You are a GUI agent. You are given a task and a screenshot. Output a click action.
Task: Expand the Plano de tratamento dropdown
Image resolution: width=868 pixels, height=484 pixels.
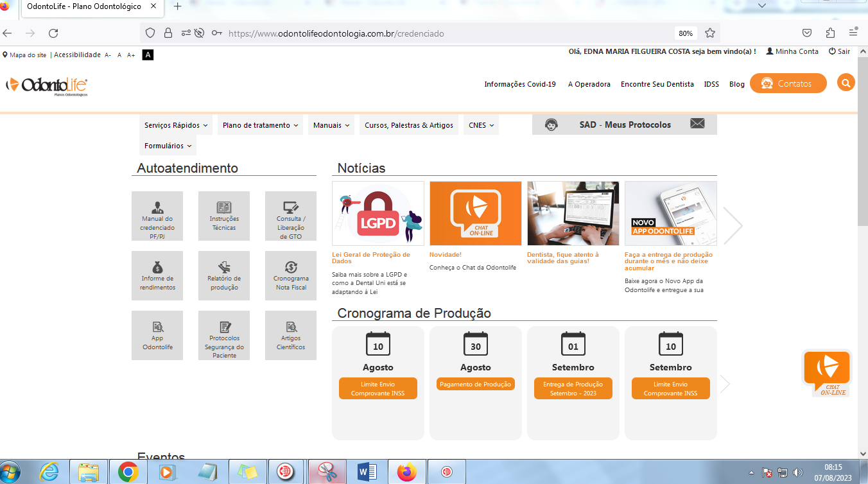(261, 125)
